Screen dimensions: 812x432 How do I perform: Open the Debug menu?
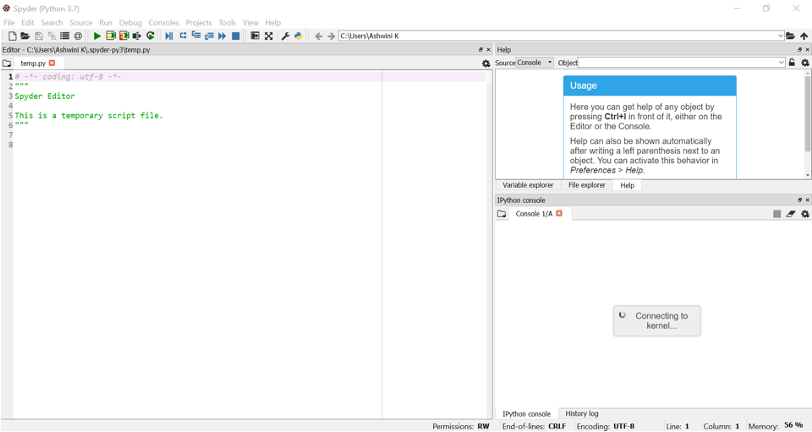click(130, 23)
